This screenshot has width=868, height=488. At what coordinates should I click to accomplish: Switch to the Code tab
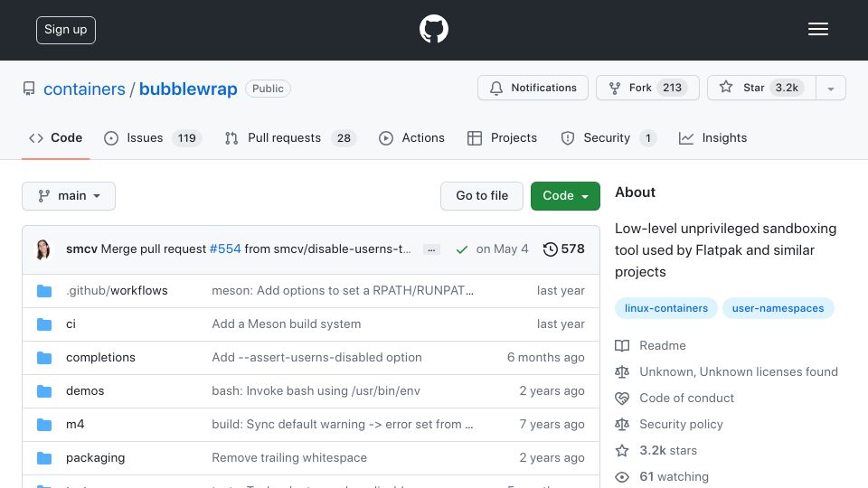point(55,137)
